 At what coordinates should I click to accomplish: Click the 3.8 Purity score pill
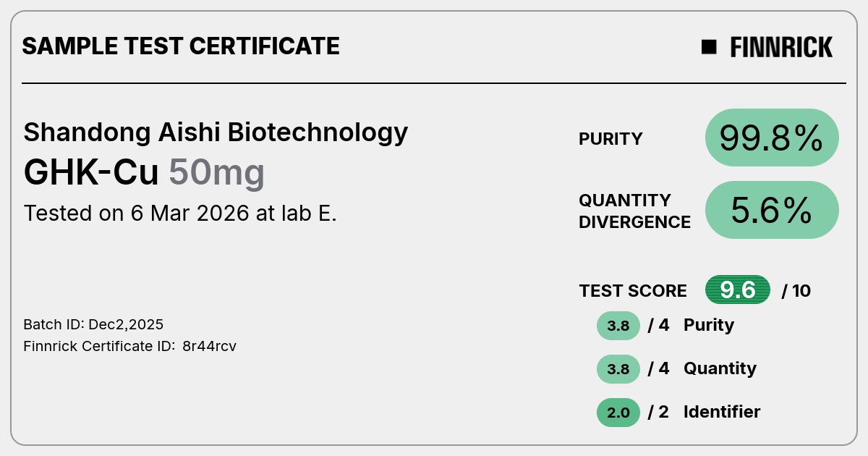coord(618,326)
